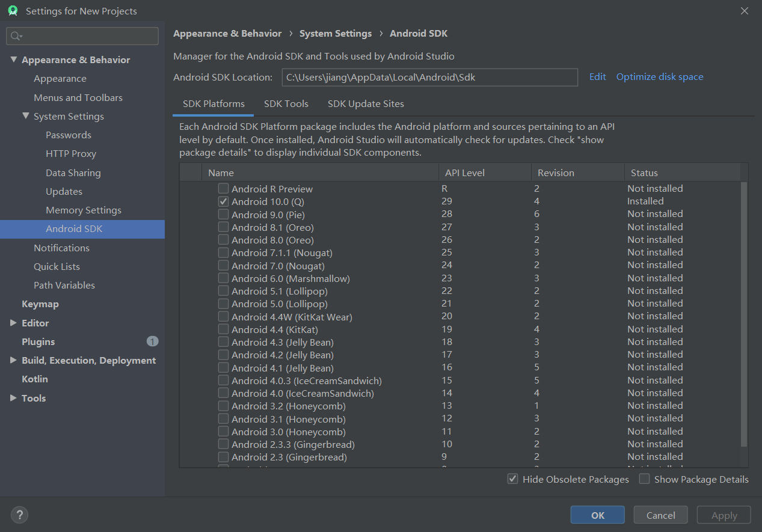Collapse the Appearance & Behavior section
The image size is (762, 532).
pos(13,60)
